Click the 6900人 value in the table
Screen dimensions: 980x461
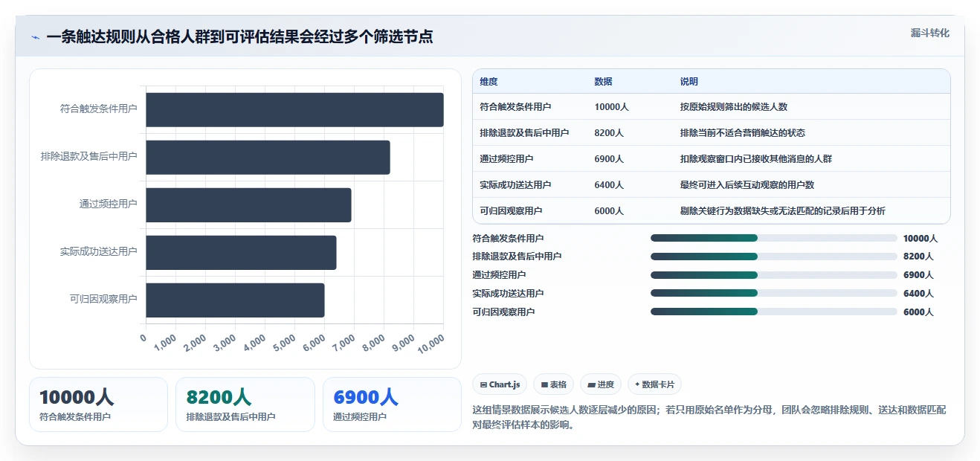point(609,159)
